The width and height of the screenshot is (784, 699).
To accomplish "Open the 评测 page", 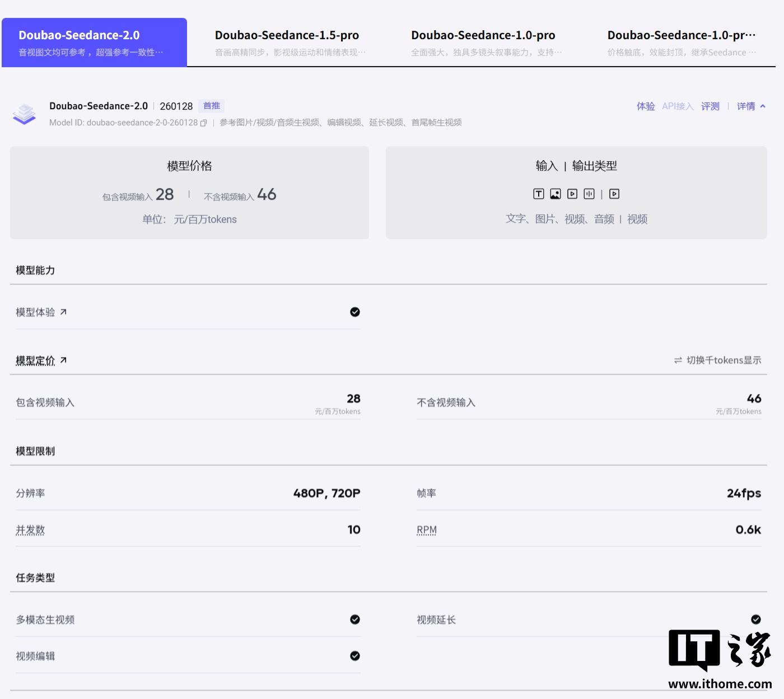I will (710, 106).
